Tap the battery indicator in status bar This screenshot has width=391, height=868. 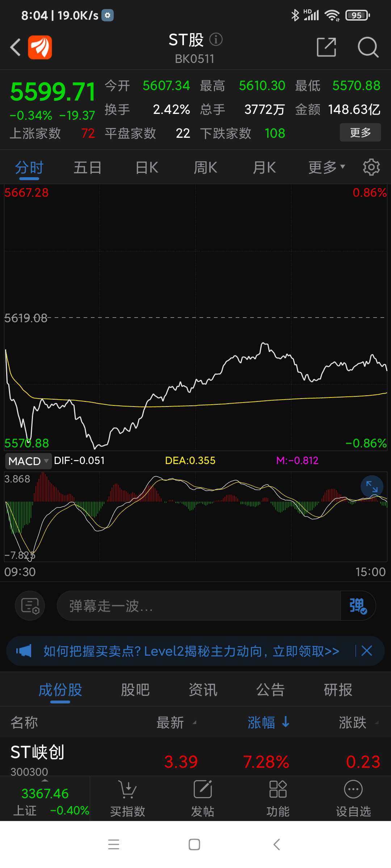click(357, 15)
